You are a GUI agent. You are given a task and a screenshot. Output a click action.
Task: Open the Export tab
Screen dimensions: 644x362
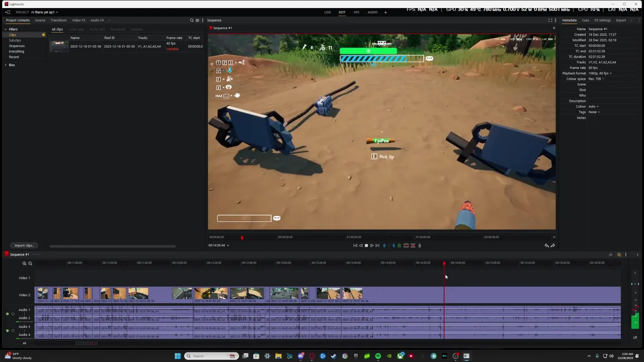[x=621, y=20]
